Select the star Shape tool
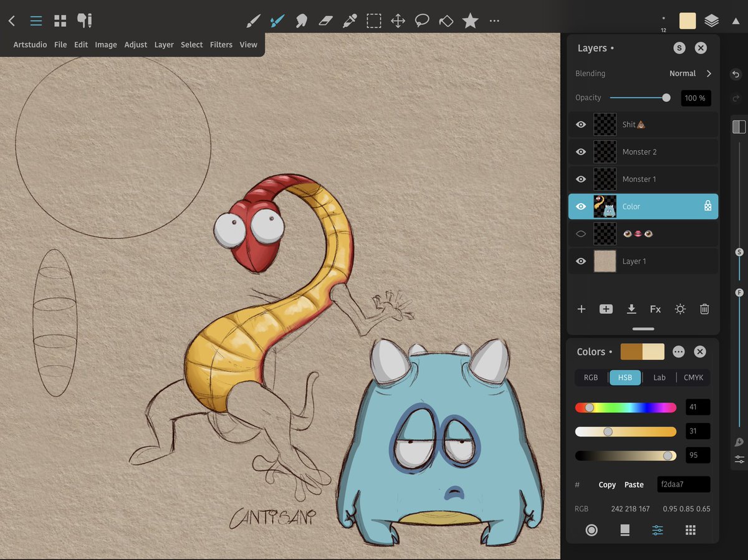Image resolution: width=748 pixels, height=560 pixels. click(x=470, y=21)
